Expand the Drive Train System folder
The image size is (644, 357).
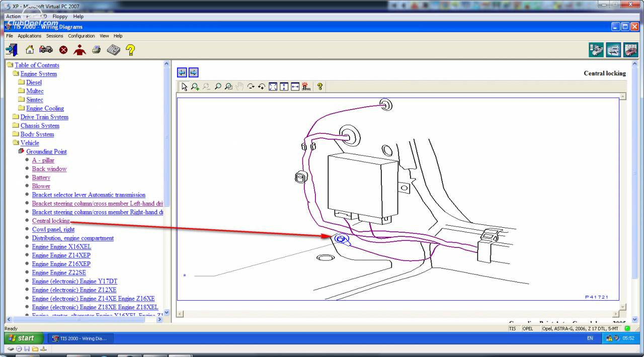coord(16,117)
